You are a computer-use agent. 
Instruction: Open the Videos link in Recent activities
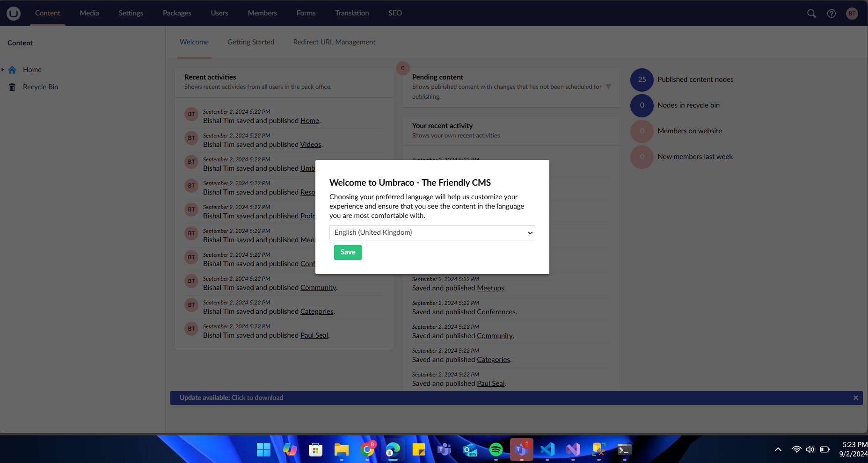pos(311,145)
